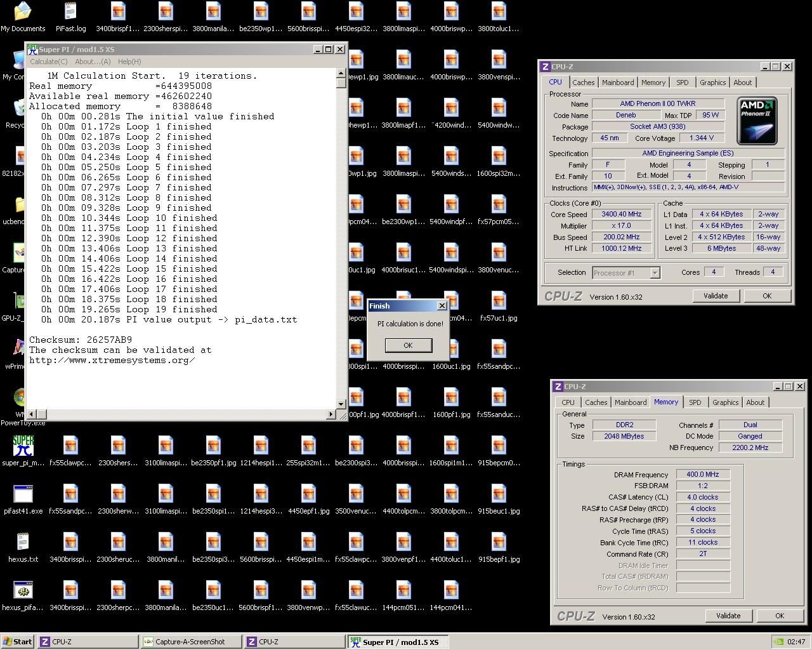Select the 1600spi32m image file icon
Image resolution: width=812 pixels, height=650 pixels.
[x=499, y=156]
